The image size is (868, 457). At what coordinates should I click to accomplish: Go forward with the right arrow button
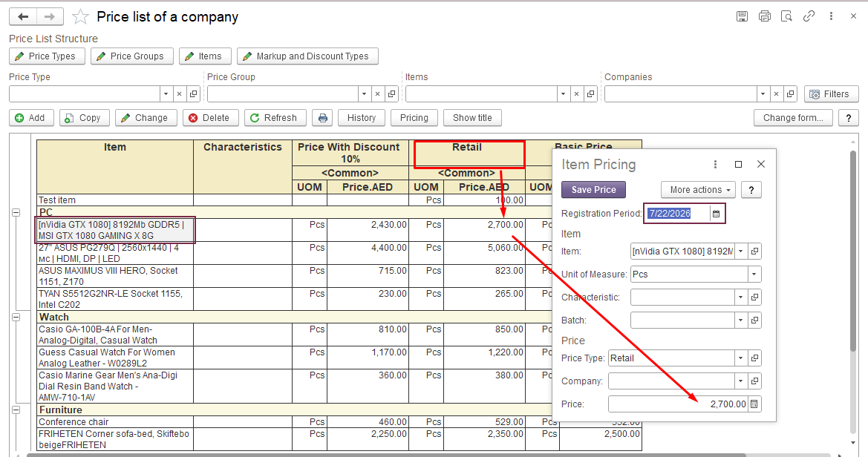tap(50, 16)
